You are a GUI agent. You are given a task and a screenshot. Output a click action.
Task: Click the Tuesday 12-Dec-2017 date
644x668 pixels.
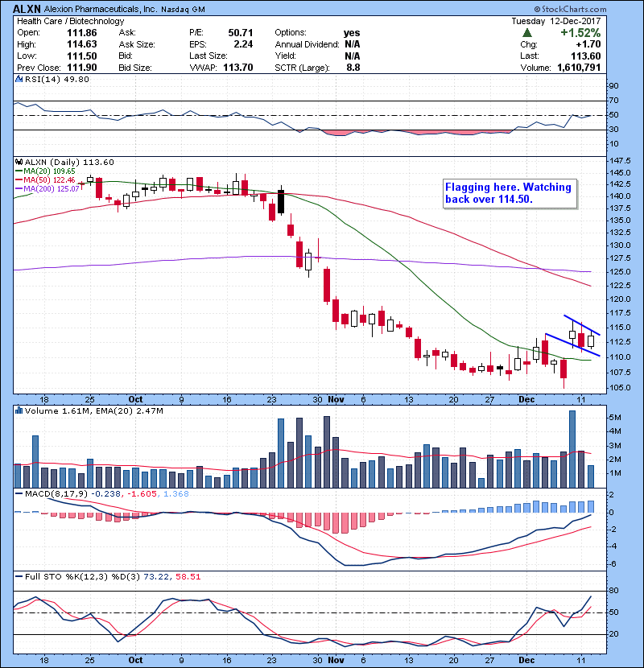[556, 21]
